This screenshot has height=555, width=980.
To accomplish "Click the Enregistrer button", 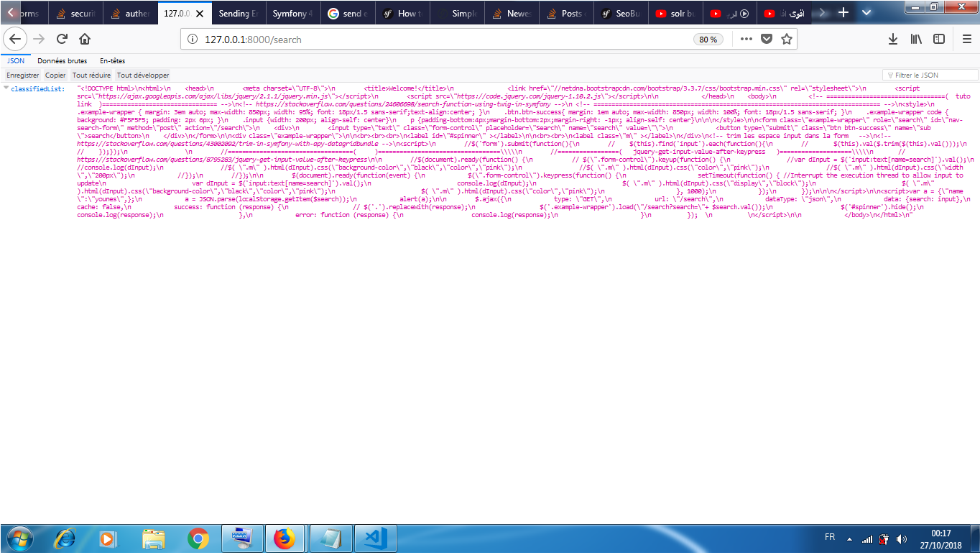I will (x=23, y=75).
